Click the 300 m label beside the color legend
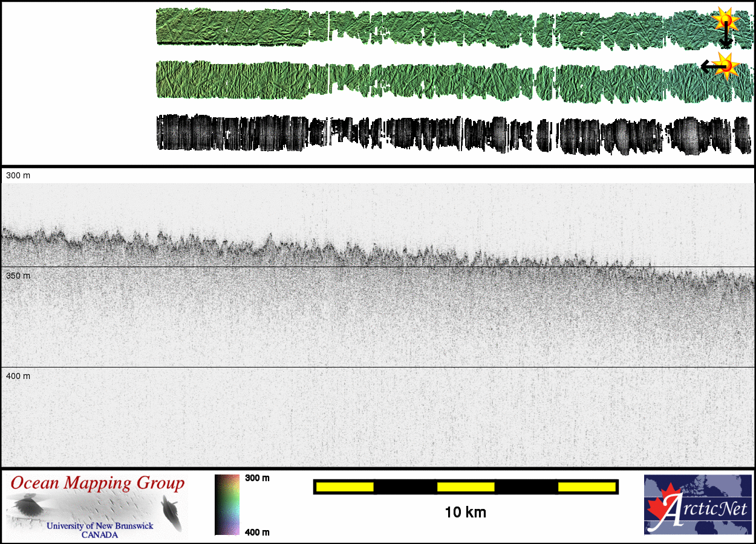756x544 pixels. pos(257,478)
